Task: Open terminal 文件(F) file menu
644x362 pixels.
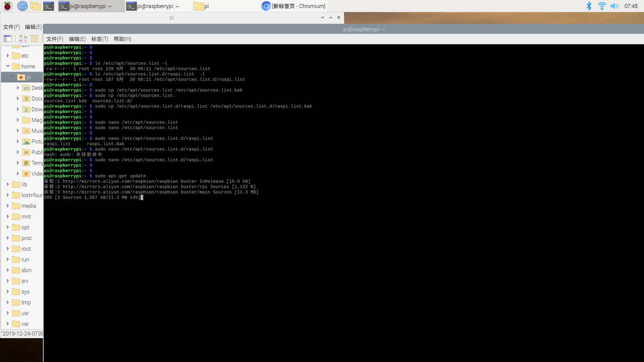Action: (55, 39)
